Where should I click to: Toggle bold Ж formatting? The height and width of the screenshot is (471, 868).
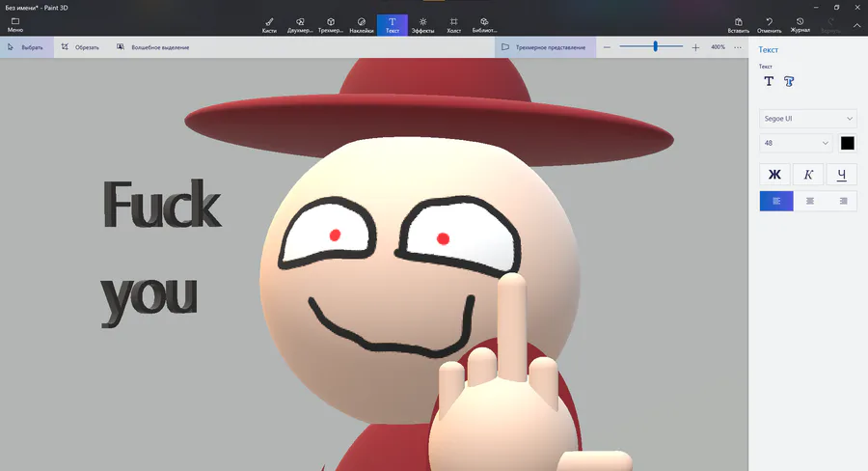774,175
